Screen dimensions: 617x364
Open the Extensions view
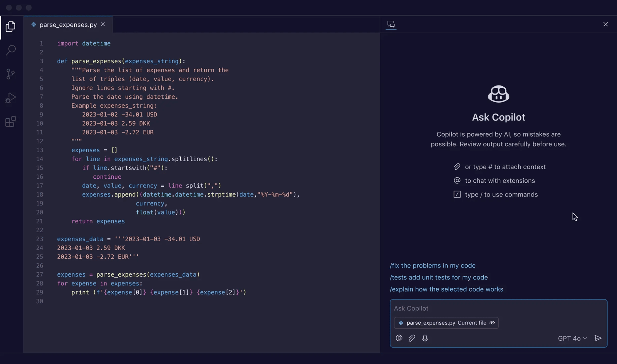11,122
